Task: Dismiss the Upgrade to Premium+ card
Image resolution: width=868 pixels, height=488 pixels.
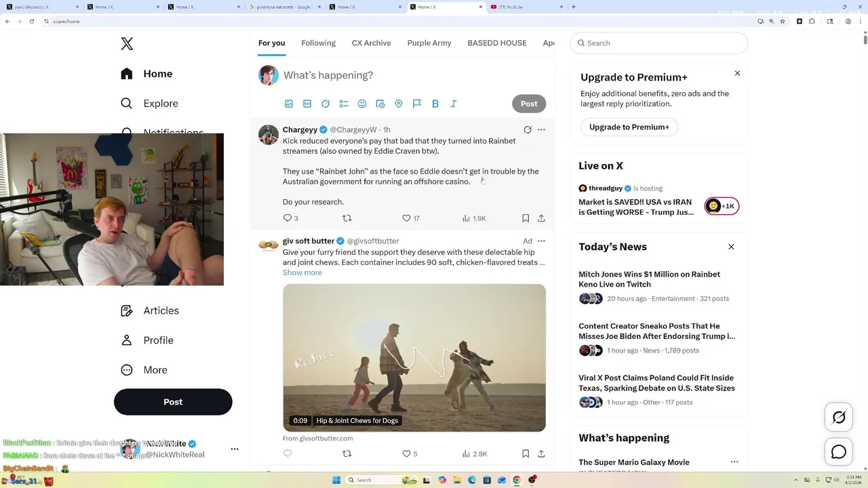Action: coord(737,73)
